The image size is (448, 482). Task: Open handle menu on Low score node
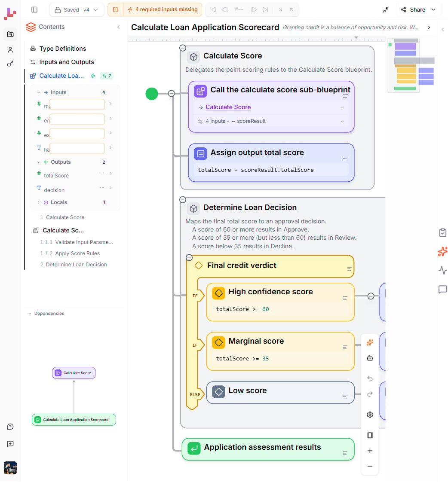coord(345,397)
